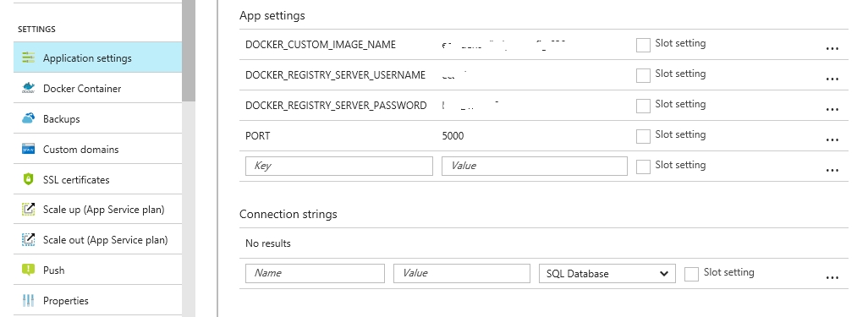Click the DOCKER_REGISTRY_SERVER_USERNAME key
This screenshot has width=868, height=317.
[x=336, y=75]
